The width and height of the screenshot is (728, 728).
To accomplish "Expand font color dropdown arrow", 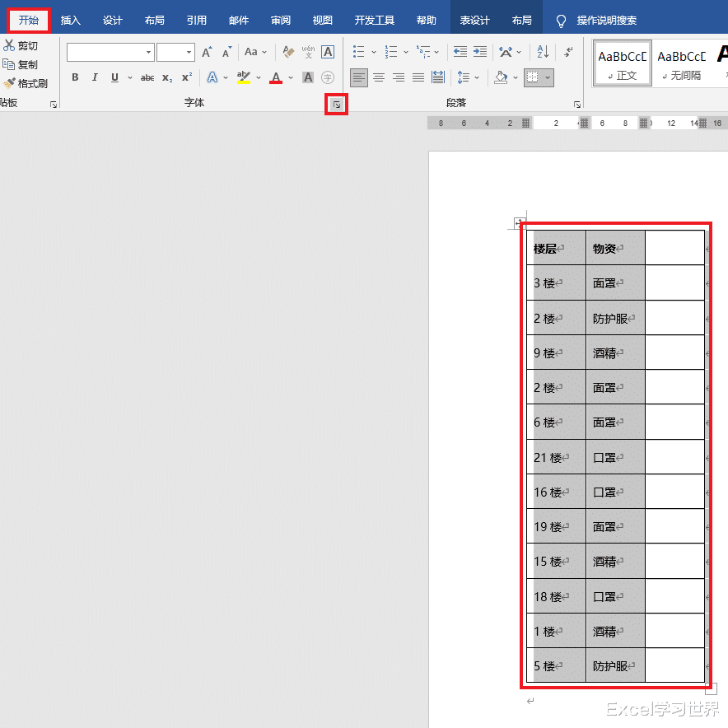I will point(291,77).
